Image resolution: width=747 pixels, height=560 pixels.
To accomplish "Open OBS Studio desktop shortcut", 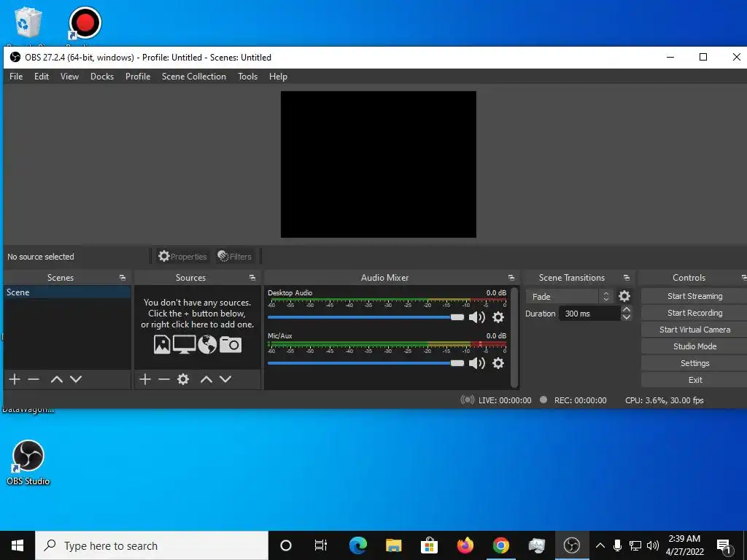I will (x=28, y=462).
